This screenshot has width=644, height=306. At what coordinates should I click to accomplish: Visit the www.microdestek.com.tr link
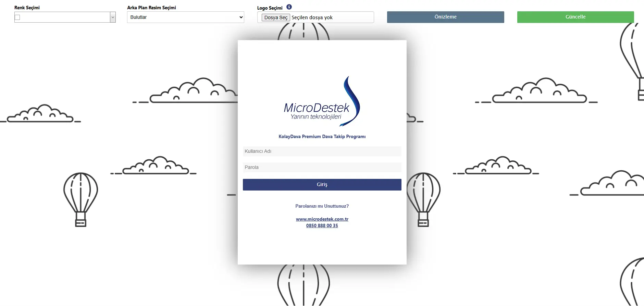[322, 219]
